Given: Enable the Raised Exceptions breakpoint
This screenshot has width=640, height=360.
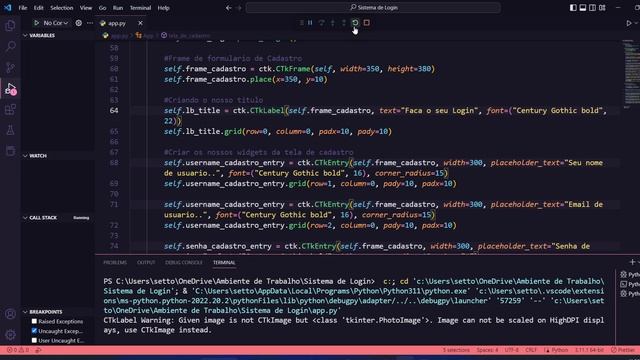Looking at the screenshot, I should [34, 321].
